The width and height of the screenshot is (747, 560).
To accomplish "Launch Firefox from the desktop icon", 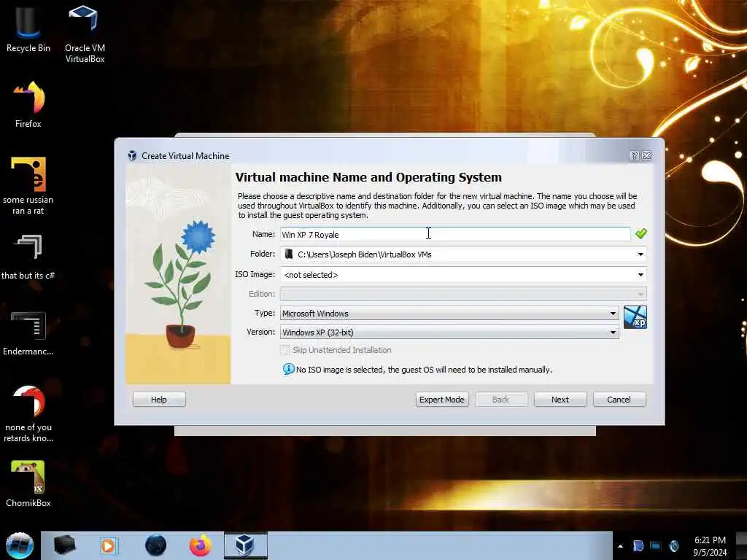I will [x=28, y=104].
